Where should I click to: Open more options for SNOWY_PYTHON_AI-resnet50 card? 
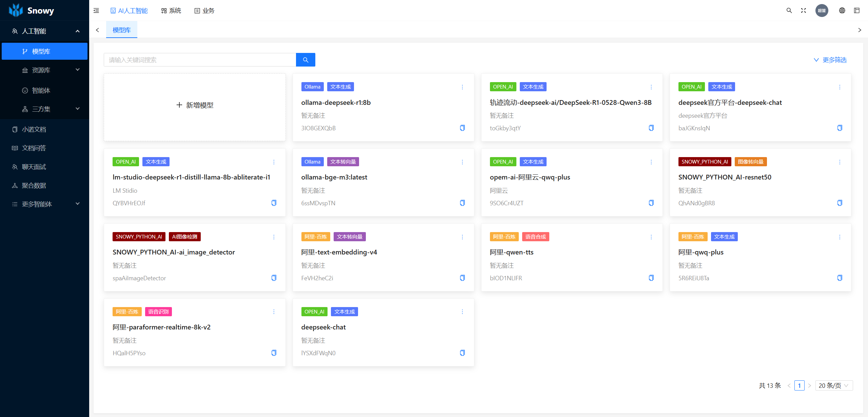click(840, 162)
